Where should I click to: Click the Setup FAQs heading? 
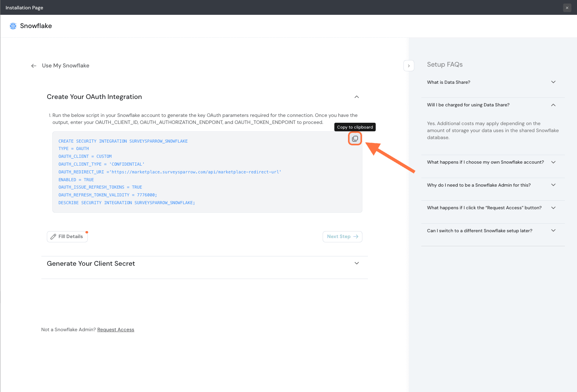(445, 65)
